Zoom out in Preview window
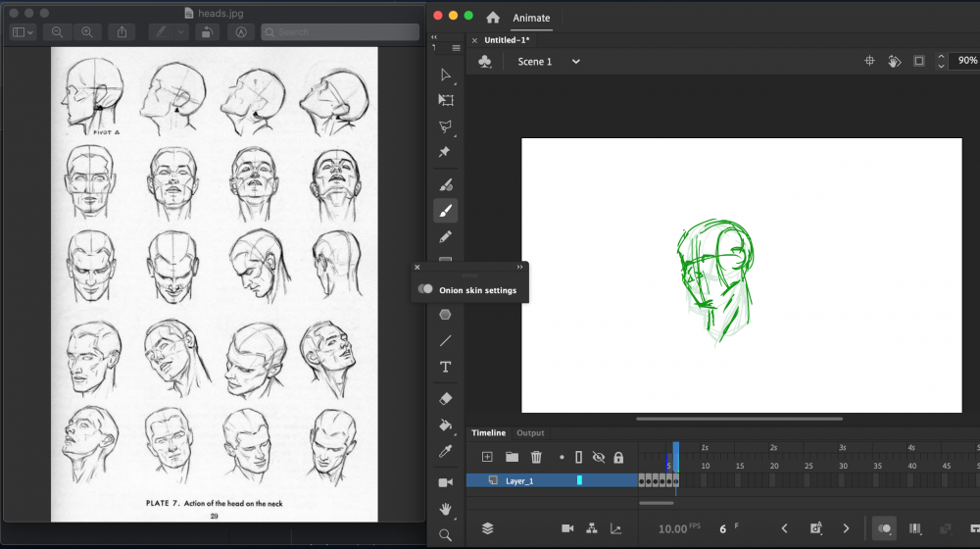 point(57,32)
